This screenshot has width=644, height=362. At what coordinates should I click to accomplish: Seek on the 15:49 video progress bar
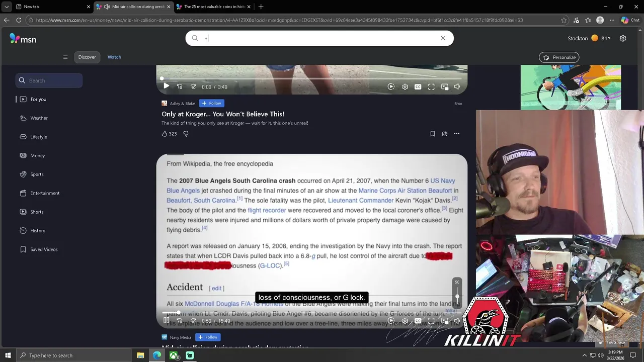312,313
